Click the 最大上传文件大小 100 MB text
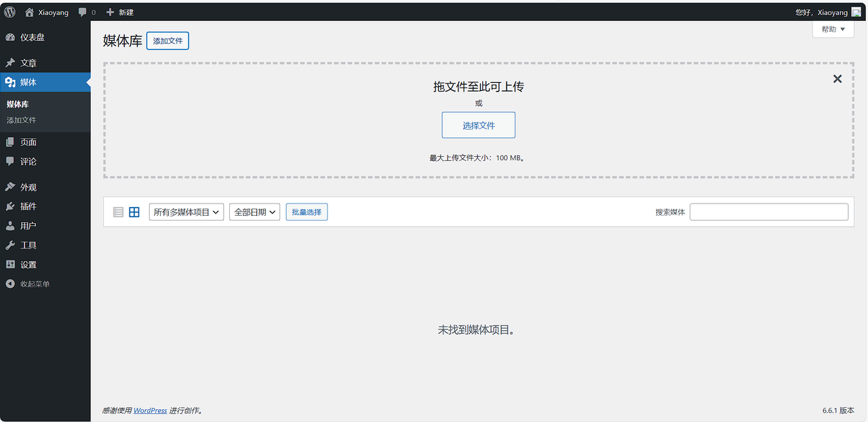This screenshot has width=868, height=422. [478, 157]
